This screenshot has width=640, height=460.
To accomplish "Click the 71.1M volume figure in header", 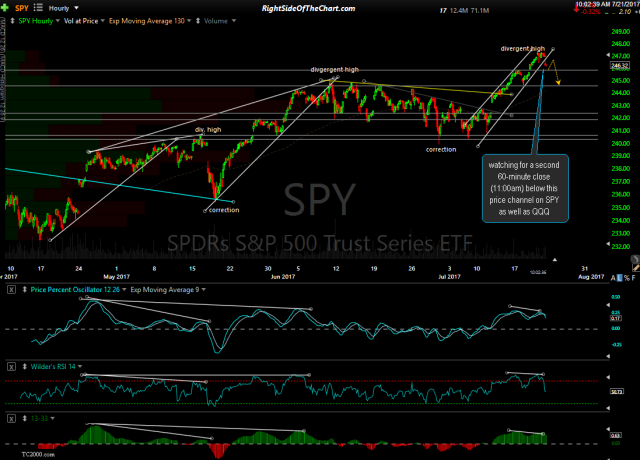I will [480, 11].
